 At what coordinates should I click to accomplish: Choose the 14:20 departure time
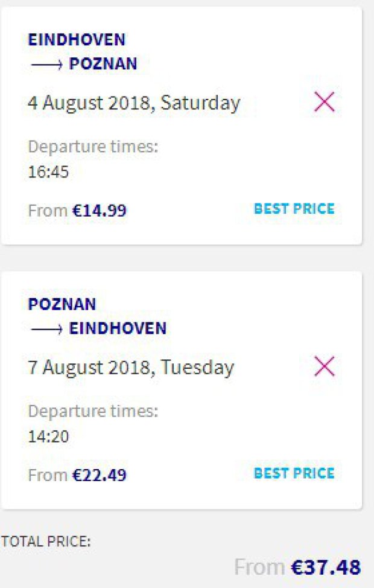click(48, 436)
